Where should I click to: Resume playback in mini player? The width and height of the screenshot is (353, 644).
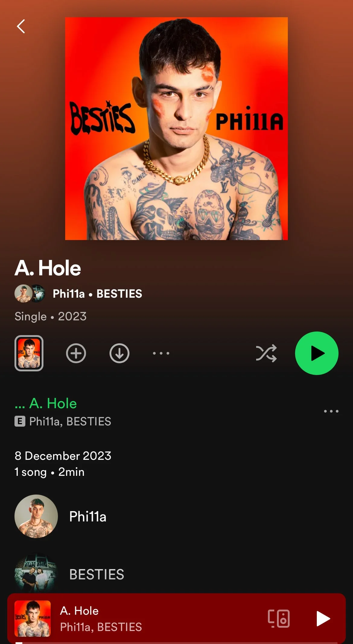(x=323, y=619)
